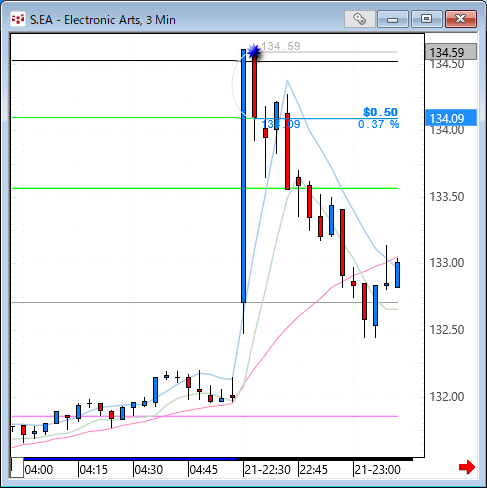This screenshot has height=488, width=487.
Task: Click the blue star marker at the high
Action: click(x=254, y=51)
